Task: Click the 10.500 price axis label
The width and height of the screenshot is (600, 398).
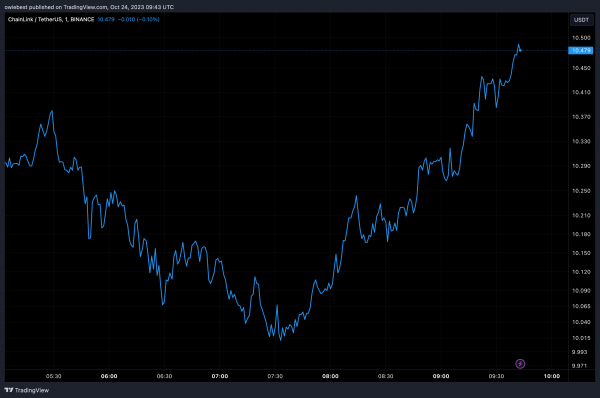Action: [x=581, y=38]
